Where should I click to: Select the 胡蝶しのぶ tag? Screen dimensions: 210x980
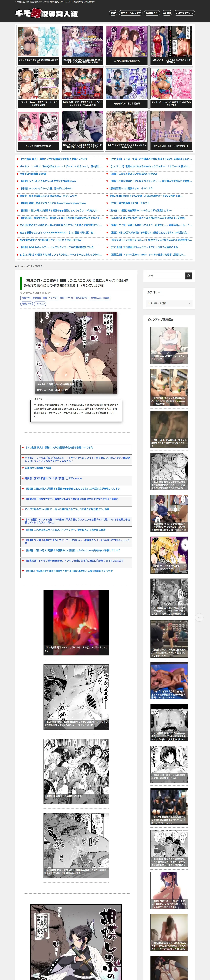[x=27, y=304]
